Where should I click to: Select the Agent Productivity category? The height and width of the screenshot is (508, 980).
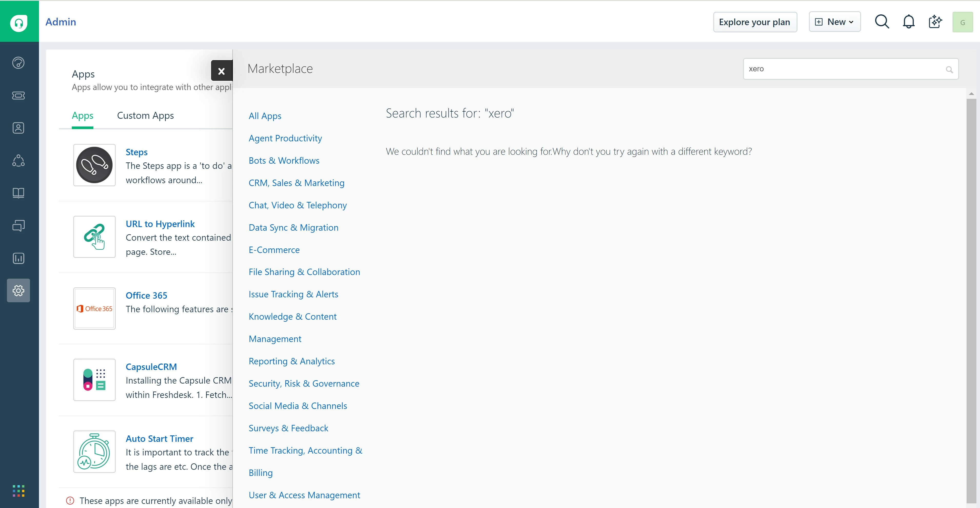(285, 139)
